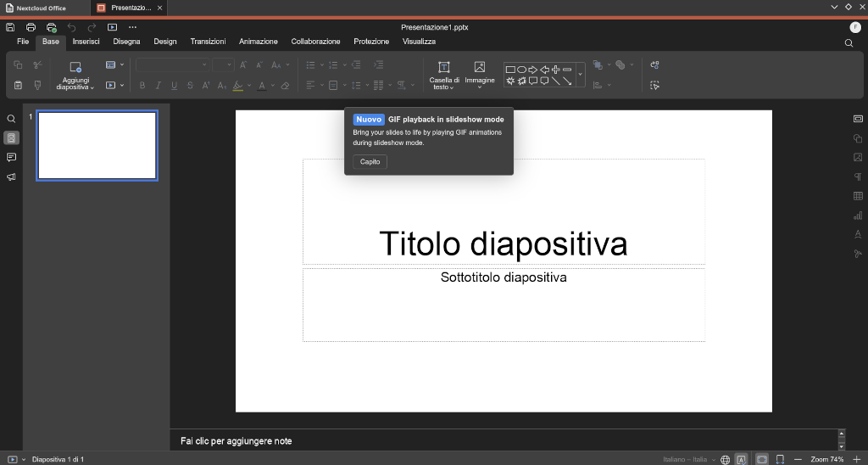
Task: Click the Copy icon
Action: [x=18, y=64]
